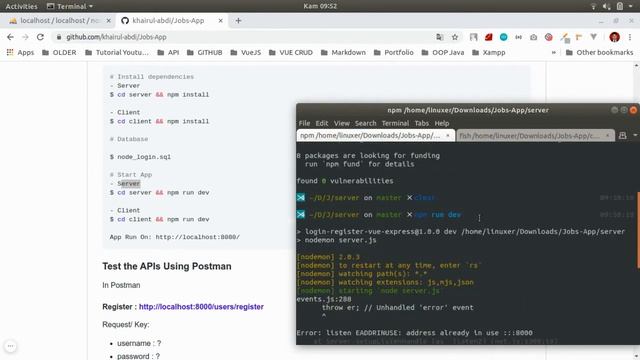Open the localhost:8000/users/register link
This screenshot has height=360, width=640.
pyautogui.click(x=201, y=307)
